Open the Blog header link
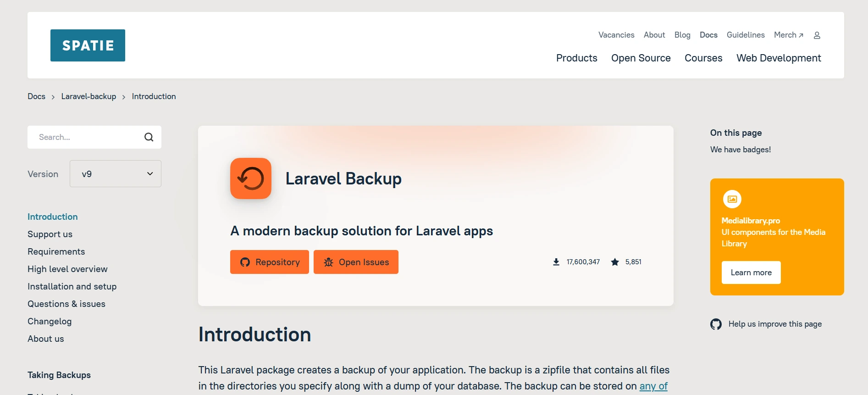Screen dimensions: 868x395 (x=682, y=35)
